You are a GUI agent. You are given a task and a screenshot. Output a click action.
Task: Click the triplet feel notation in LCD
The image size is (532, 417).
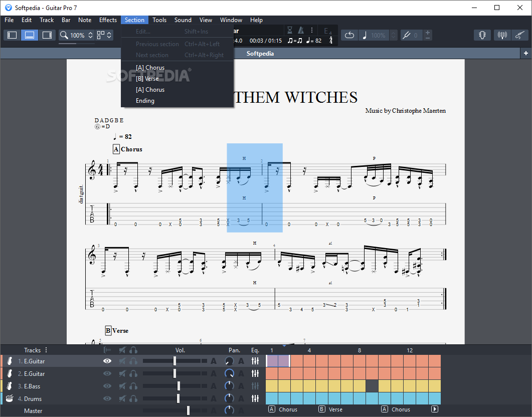click(295, 41)
